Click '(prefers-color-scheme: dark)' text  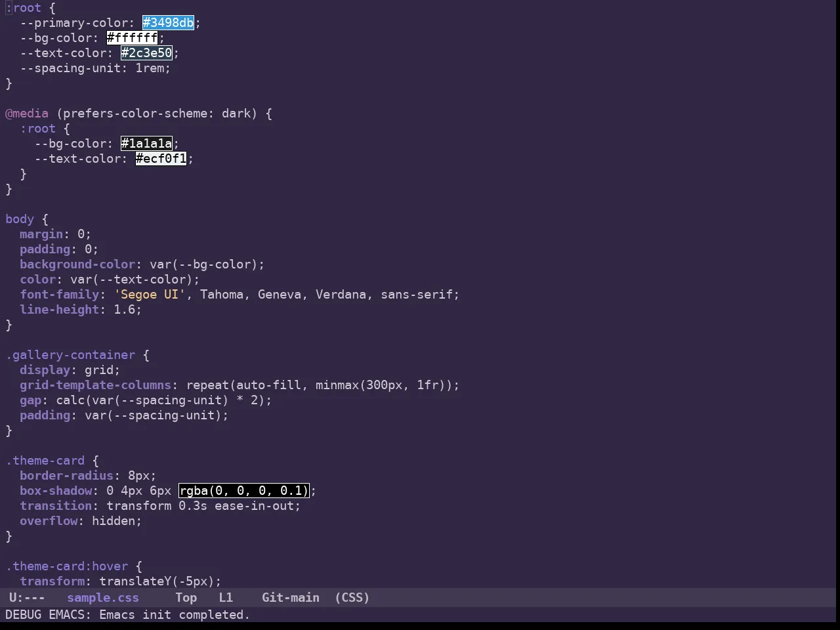coord(157,113)
